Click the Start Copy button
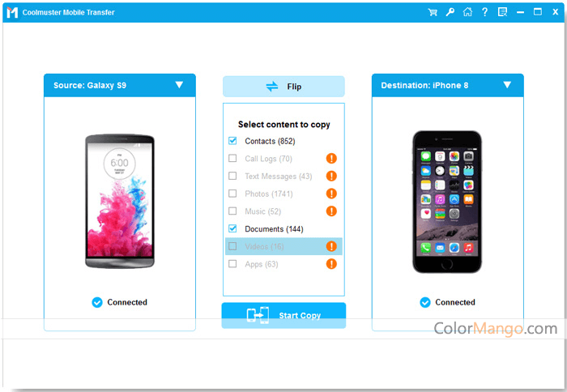This screenshot has height=392, width=567. pyautogui.click(x=283, y=315)
